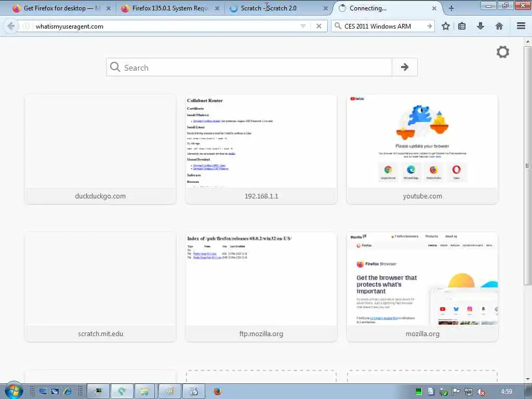Launch Internet Explorer from quick launch

click(67, 392)
